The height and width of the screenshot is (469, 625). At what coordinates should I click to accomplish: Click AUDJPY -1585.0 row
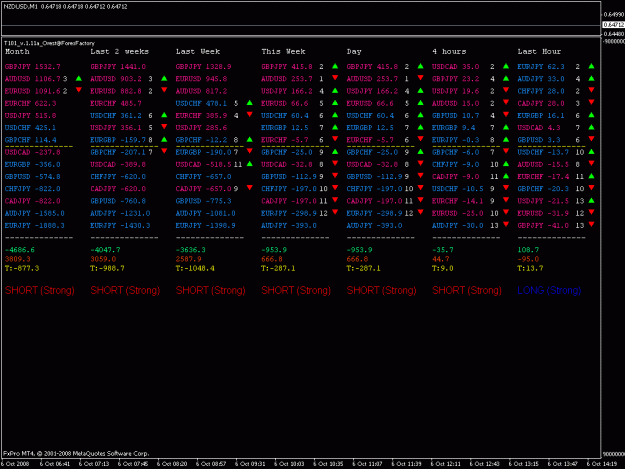[x=35, y=213]
